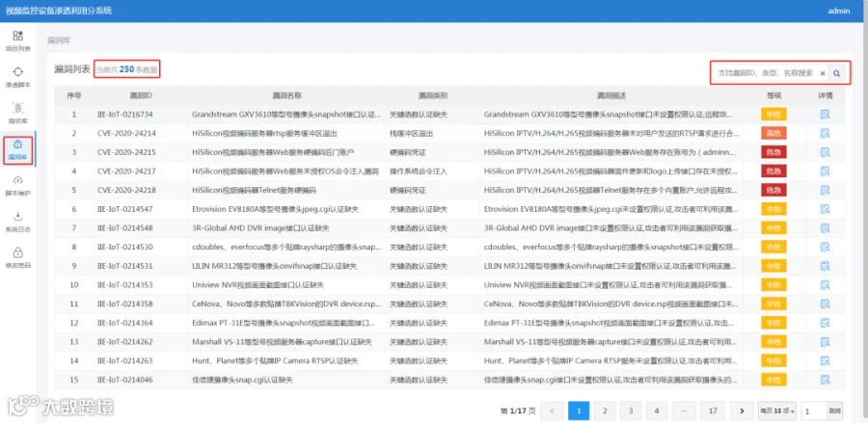Image resolution: width=868 pixels, height=423 pixels.
Task: View details for CVE-2020-24217
Action: tap(825, 172)
